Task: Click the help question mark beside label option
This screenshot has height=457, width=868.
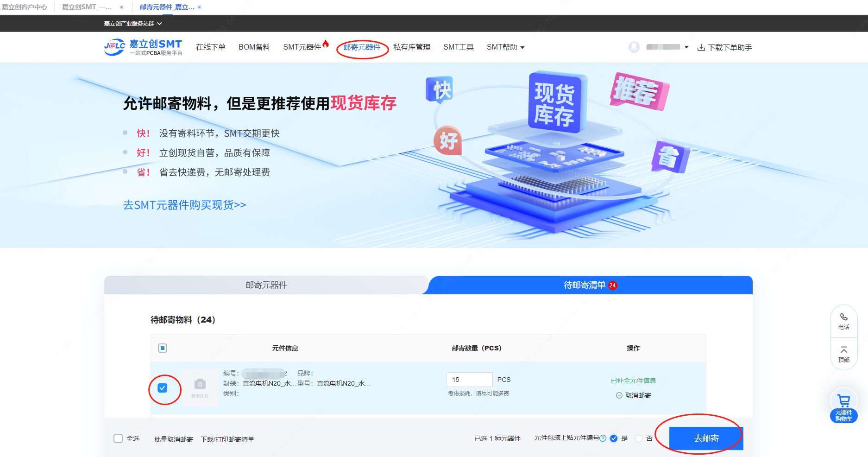Action: point(603,438)
